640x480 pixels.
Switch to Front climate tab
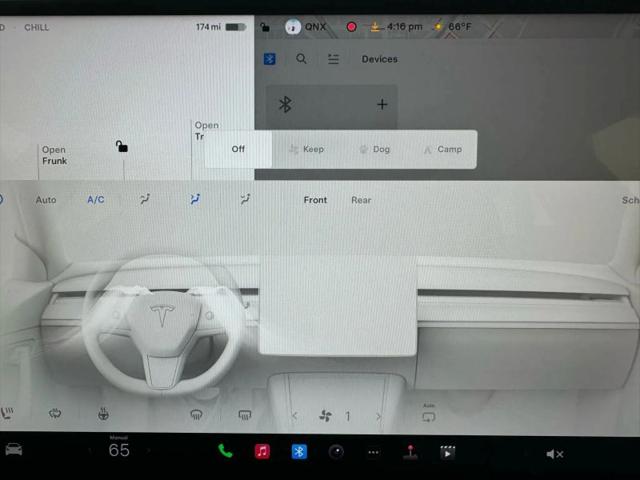(x=315, y=200)
